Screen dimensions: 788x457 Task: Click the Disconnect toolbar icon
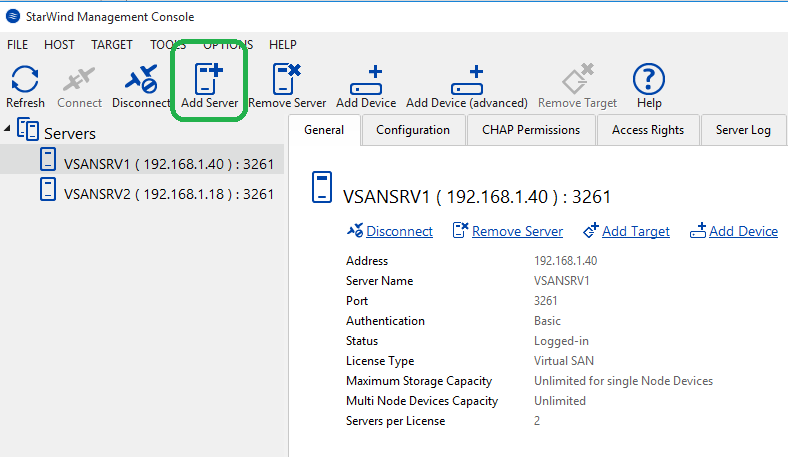[141, 79]
